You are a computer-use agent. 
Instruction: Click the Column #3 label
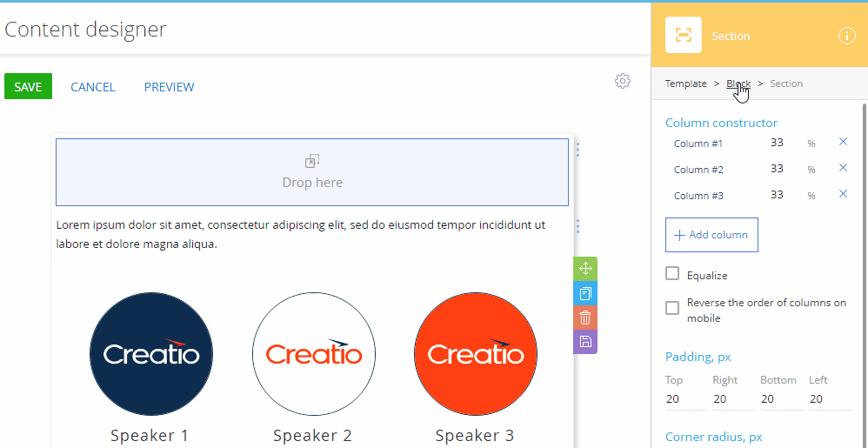point(698,196)
